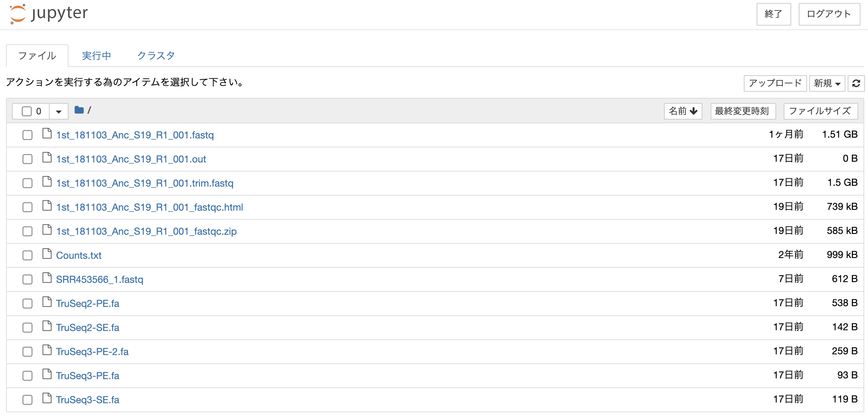Click the file icon beside TruSeq3-SE.fa

click(x=47, y=399)
